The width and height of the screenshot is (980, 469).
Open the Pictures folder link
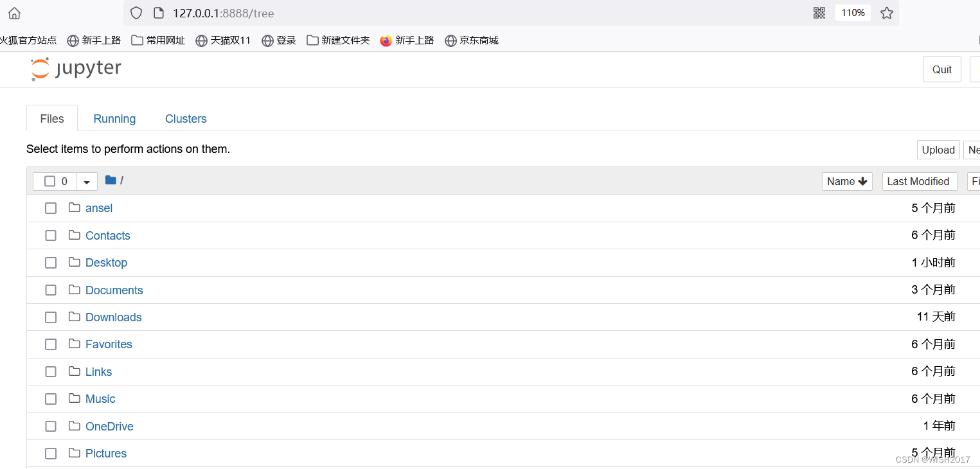pos(106,454)
